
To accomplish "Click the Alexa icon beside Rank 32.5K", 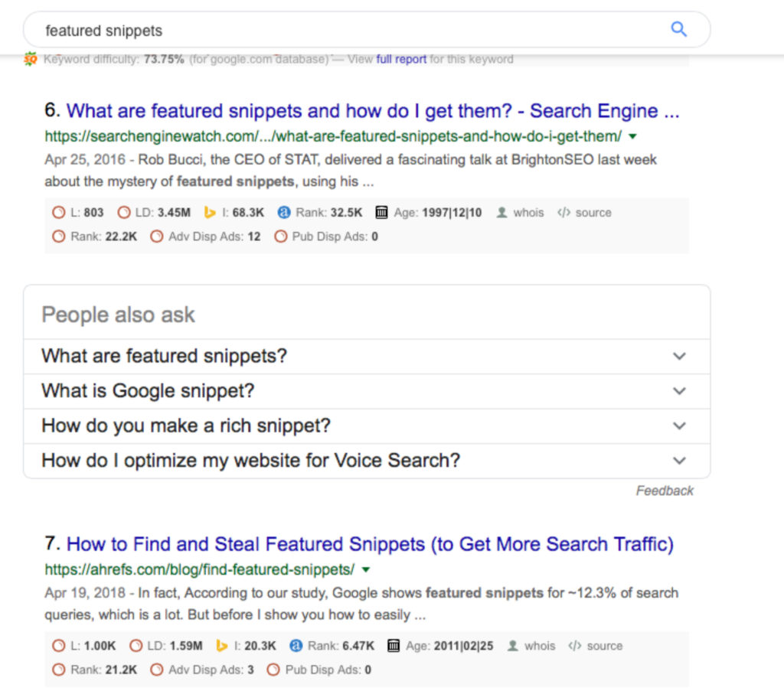I will coord(284,212).
